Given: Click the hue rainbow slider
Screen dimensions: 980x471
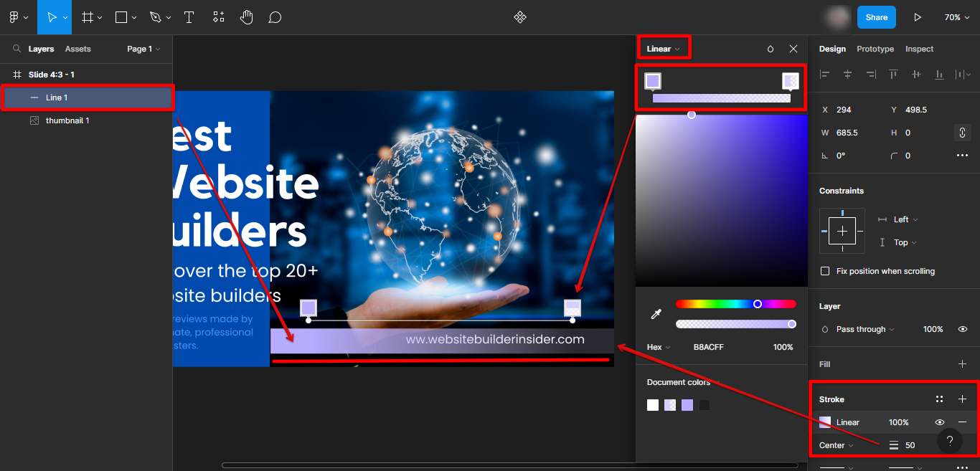Looking at the screenshot, I should pyautogui.click(x=735, y=304).
